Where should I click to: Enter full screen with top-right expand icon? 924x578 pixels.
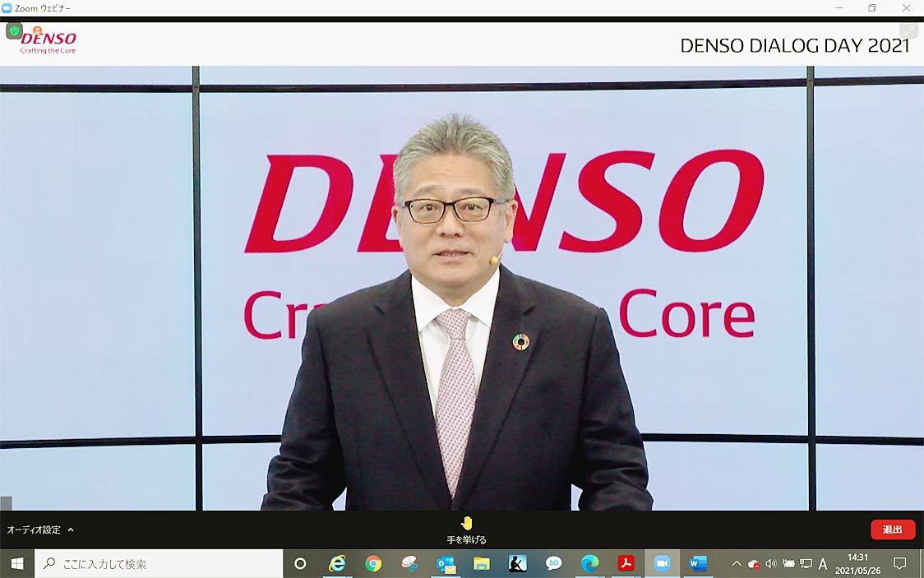908,31
